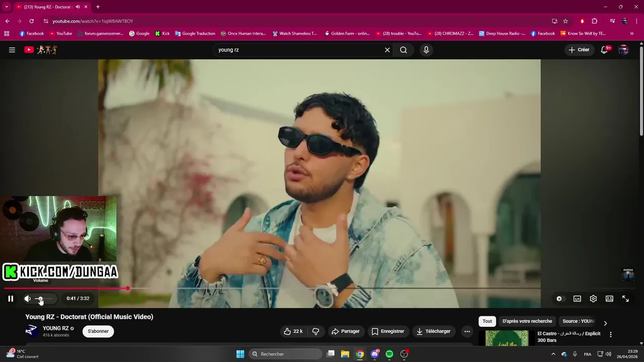Click the Créer button
644x362 pixels.
point(579,50)
